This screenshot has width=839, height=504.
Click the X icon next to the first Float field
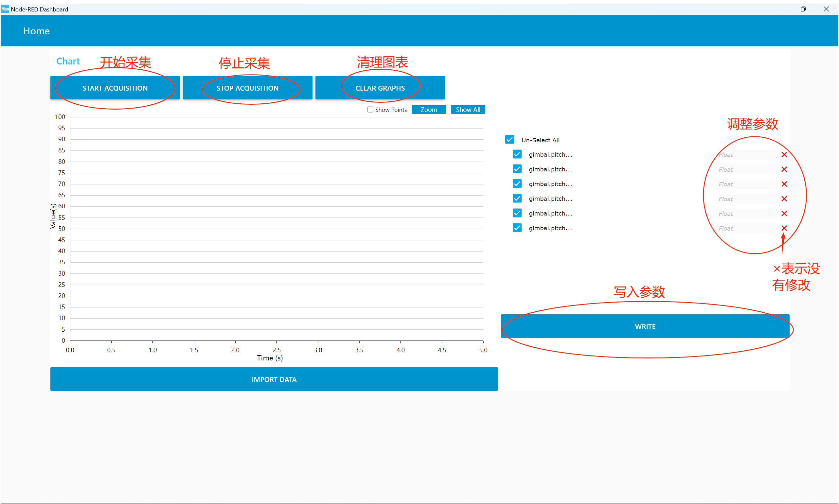(784, 154)
